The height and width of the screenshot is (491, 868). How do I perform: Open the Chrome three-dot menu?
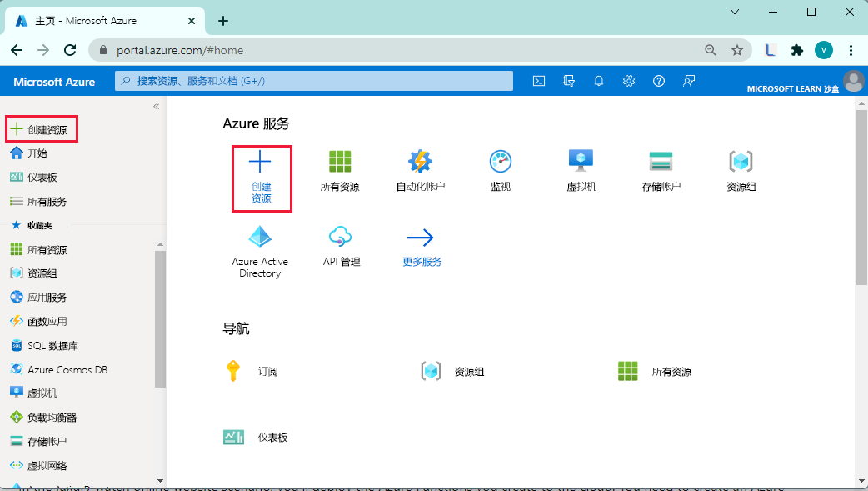click(x=851, y=50)
